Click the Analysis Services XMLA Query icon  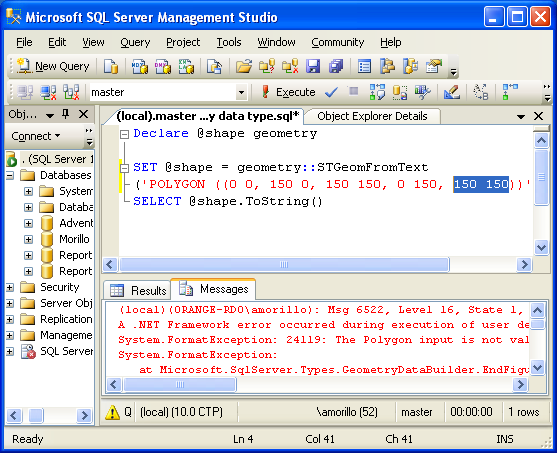click(186, 66)
